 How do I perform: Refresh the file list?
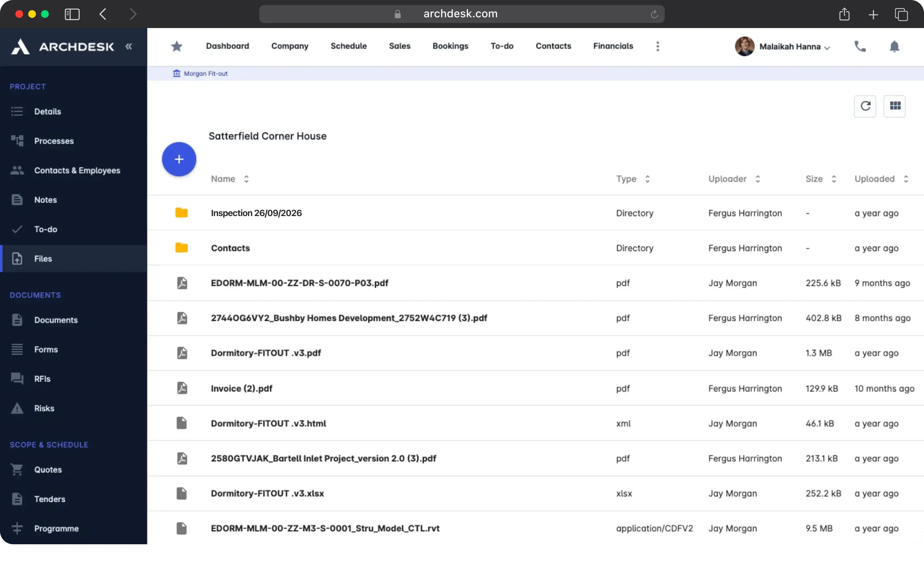(865, 106)
